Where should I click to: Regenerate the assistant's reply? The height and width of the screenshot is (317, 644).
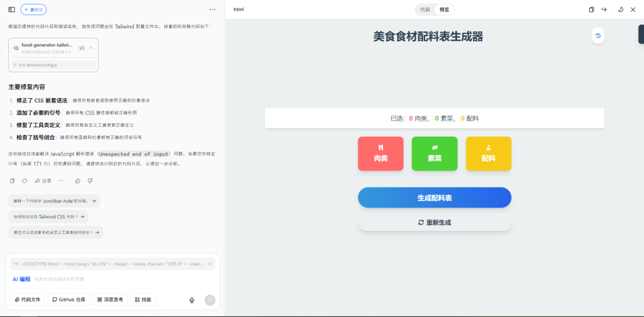tap(25, 181)
